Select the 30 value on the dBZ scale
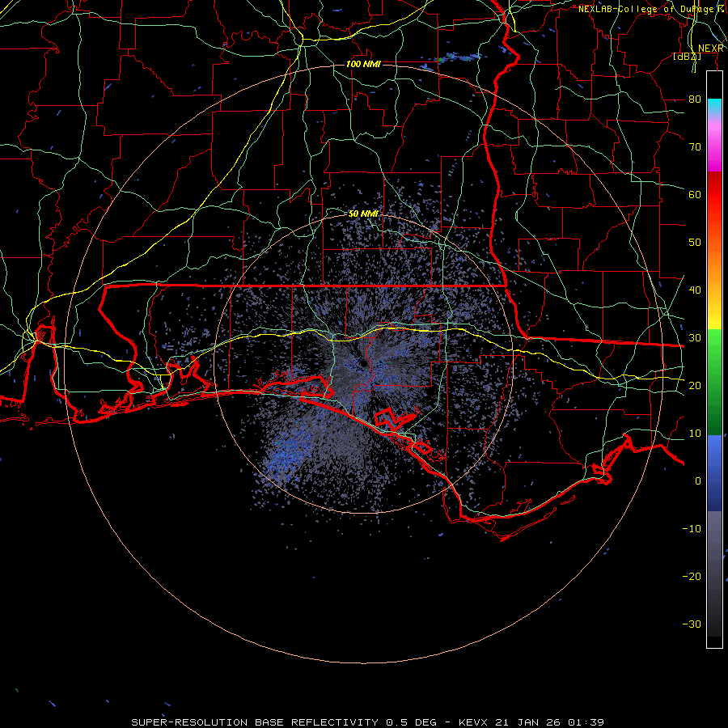The image size is (728, 728). tap(695, 338)
